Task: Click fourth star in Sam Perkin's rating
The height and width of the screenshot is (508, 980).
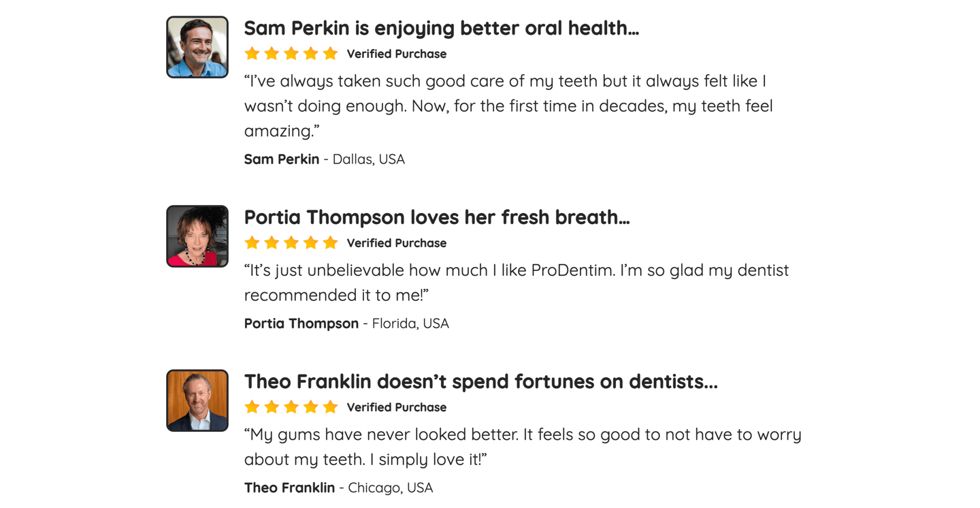Action: click(311, 53)
